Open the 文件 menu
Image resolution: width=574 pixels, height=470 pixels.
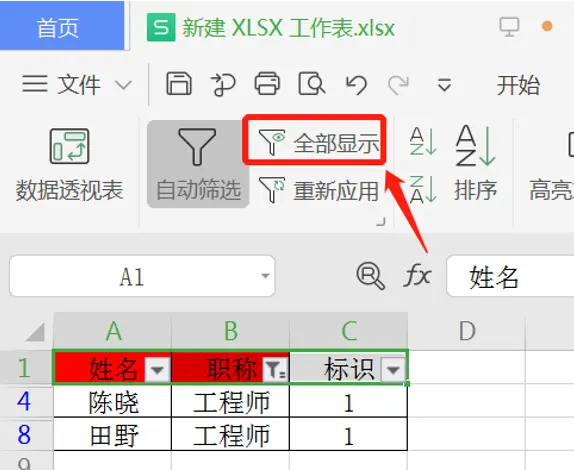79,85
